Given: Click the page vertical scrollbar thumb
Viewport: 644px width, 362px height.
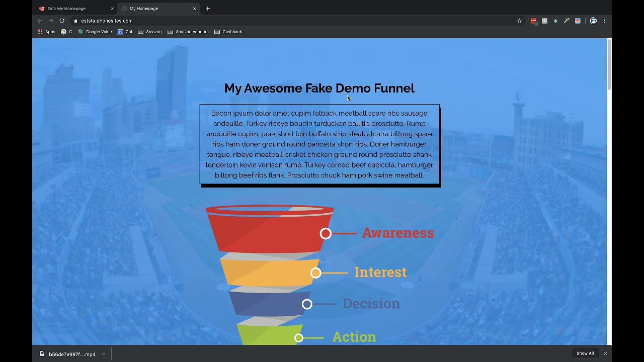Looking at the screenshot, I should coord(609,65).
